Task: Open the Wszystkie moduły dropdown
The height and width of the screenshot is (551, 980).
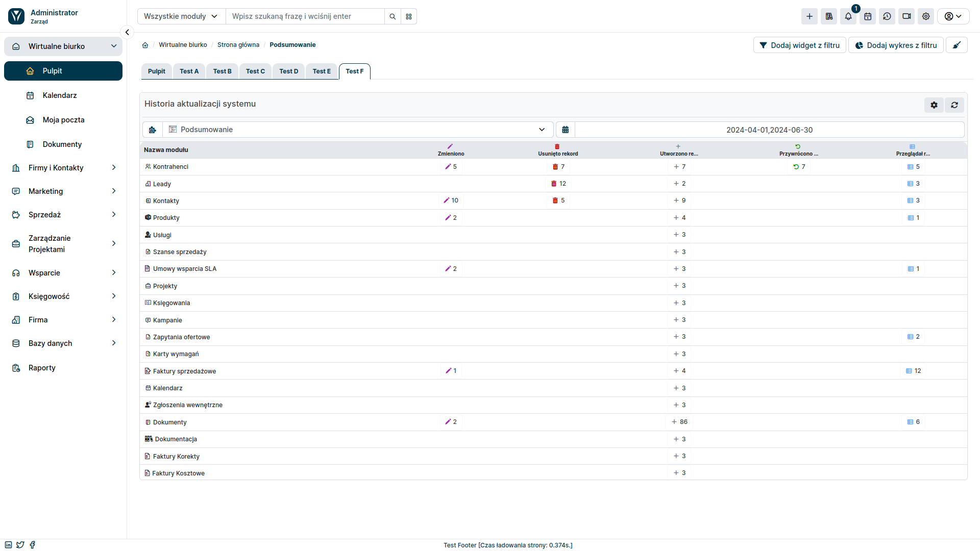Action: click(x=181, y=16)
